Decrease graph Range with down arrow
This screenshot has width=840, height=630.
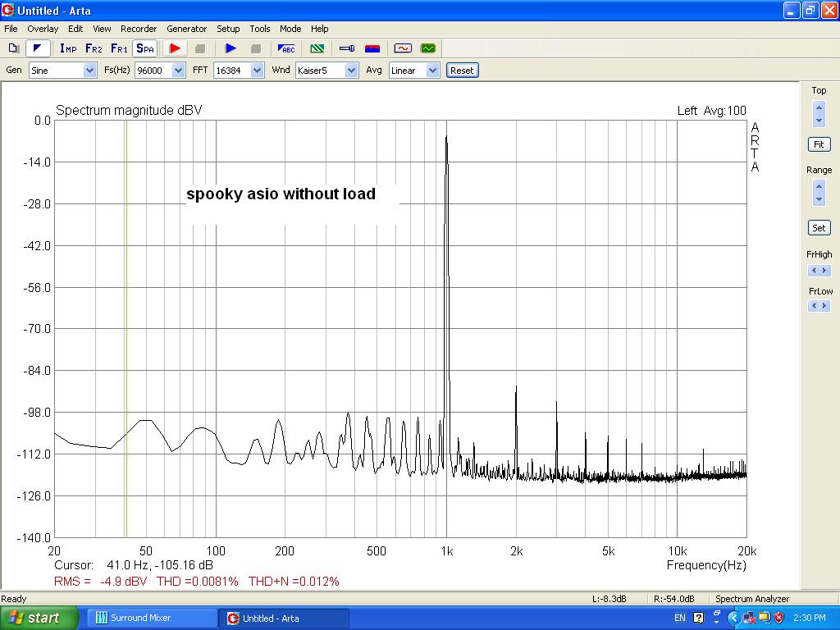[819, 199]
